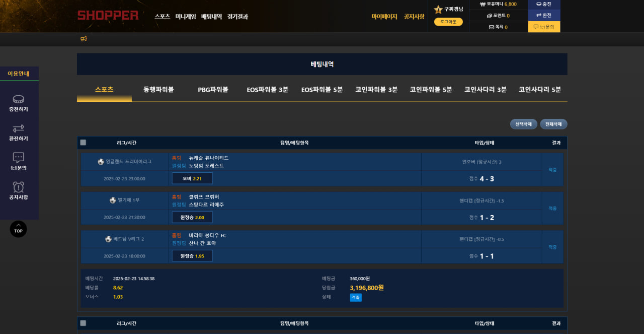Switch to the 동행파워볼 tab
The image size is (644, 334).
tap(158, 90)
